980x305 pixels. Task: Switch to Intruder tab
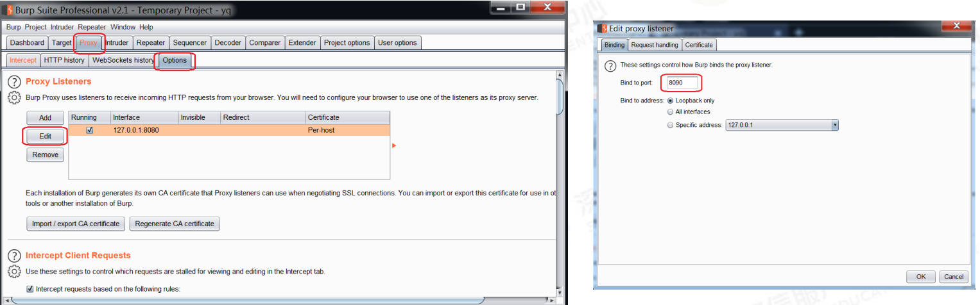tap(117, 43)
